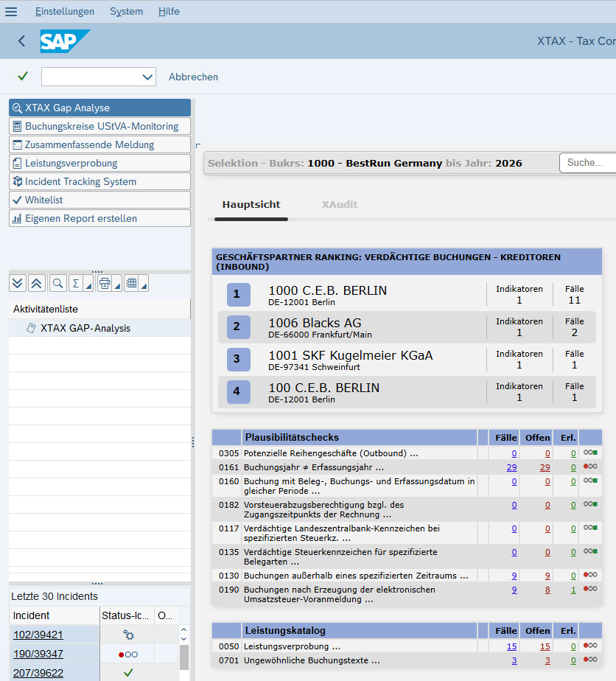Step the incidents list up with the arrow
The height and width of the screenshot is (681, 616).
click(x=183, y=629)
